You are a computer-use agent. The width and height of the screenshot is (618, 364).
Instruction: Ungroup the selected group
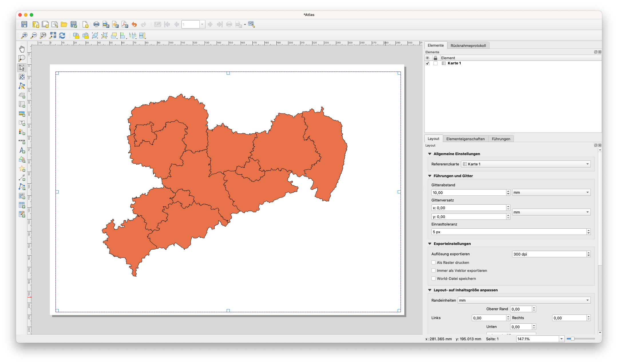[104, 35]
